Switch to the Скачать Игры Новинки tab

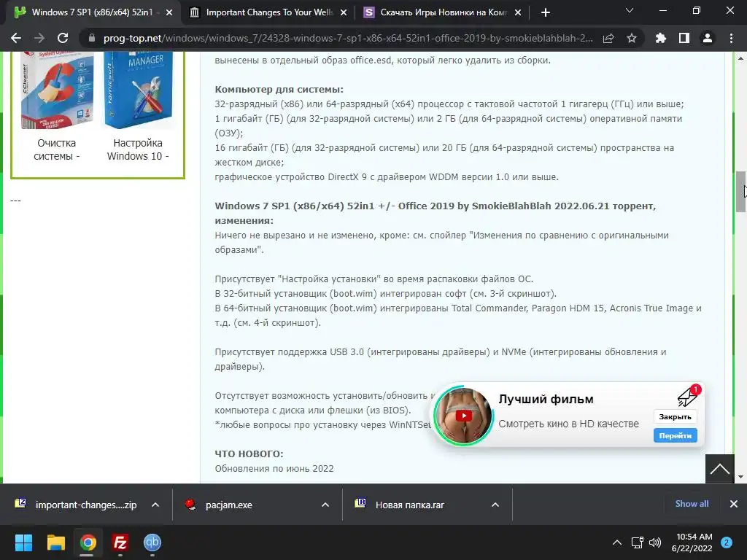pyautogui.click(x=443, y=12)
